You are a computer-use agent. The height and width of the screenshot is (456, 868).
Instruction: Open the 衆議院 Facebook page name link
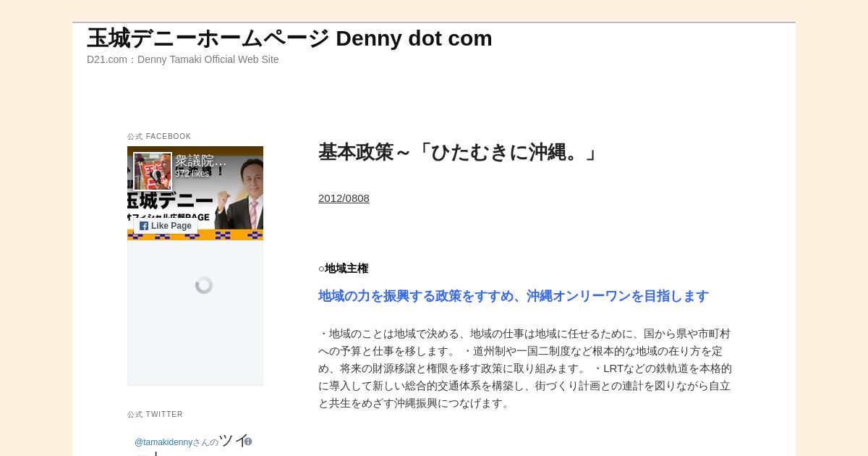[201, 161]
